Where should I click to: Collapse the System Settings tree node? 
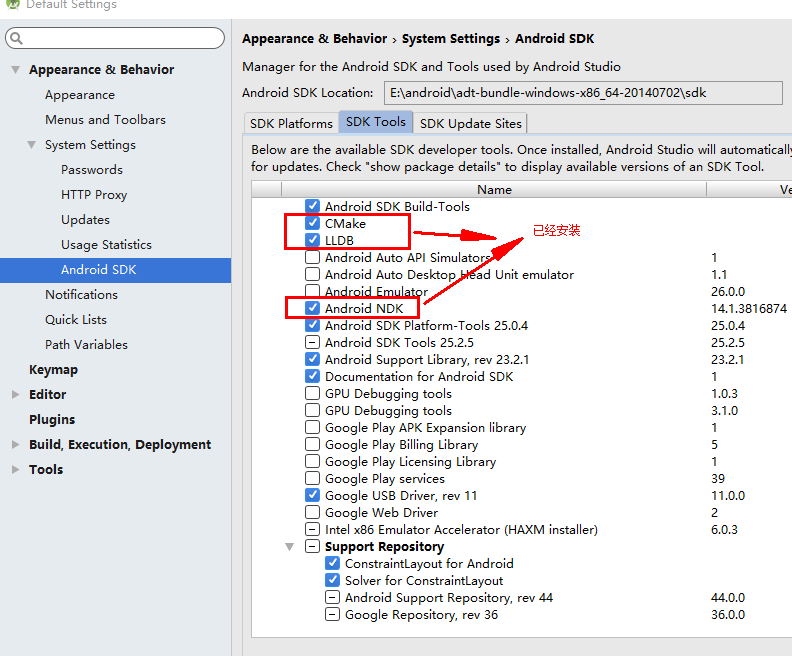pyautogui.click(x=31, y=145)
